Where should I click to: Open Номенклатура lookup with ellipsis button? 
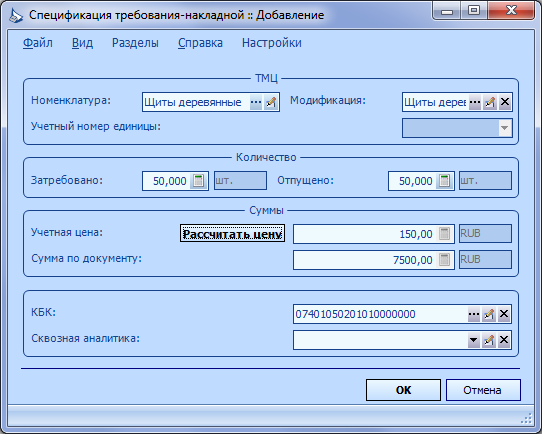[x=256, y=102]
